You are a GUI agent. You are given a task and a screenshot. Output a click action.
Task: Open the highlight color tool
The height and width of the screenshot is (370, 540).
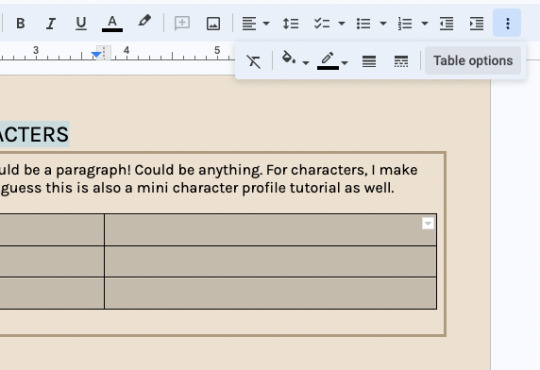click(x=144, y=21)
